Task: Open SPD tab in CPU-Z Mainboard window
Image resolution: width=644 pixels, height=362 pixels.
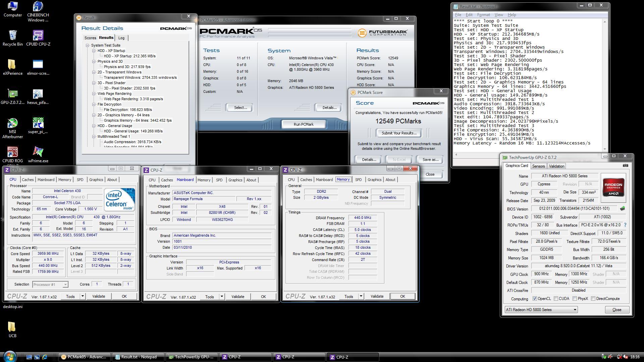Action: 219,180
